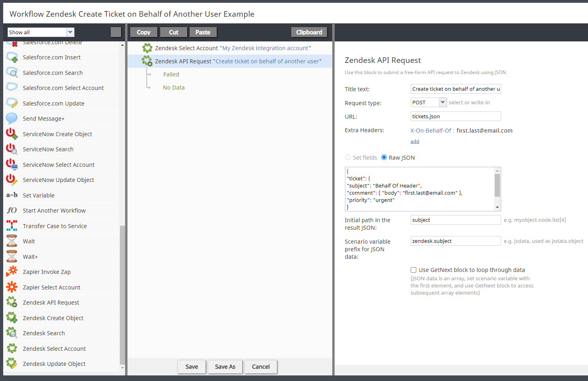The image size is (588, 381).
Task: Select the Failed branch
Action: tap(171, 74)
